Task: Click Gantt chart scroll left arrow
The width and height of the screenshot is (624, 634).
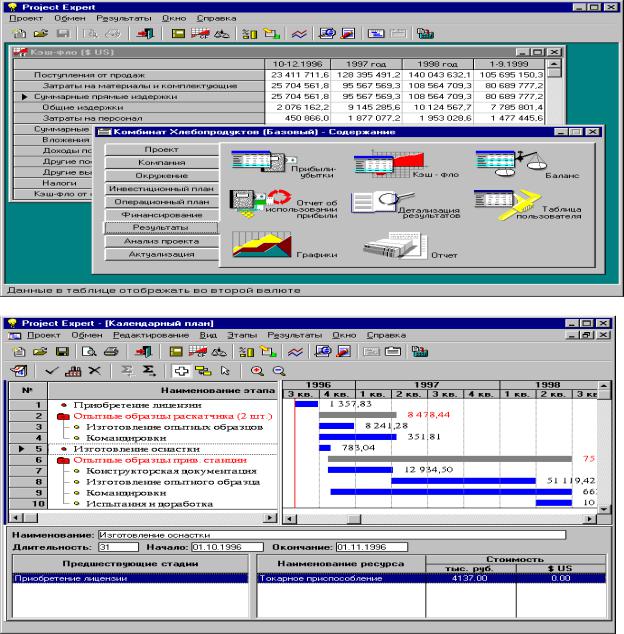Action: (x=290, y=519)
